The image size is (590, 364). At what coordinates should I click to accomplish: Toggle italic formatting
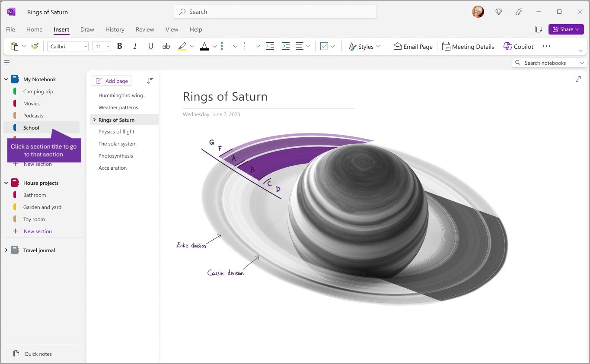135,46
